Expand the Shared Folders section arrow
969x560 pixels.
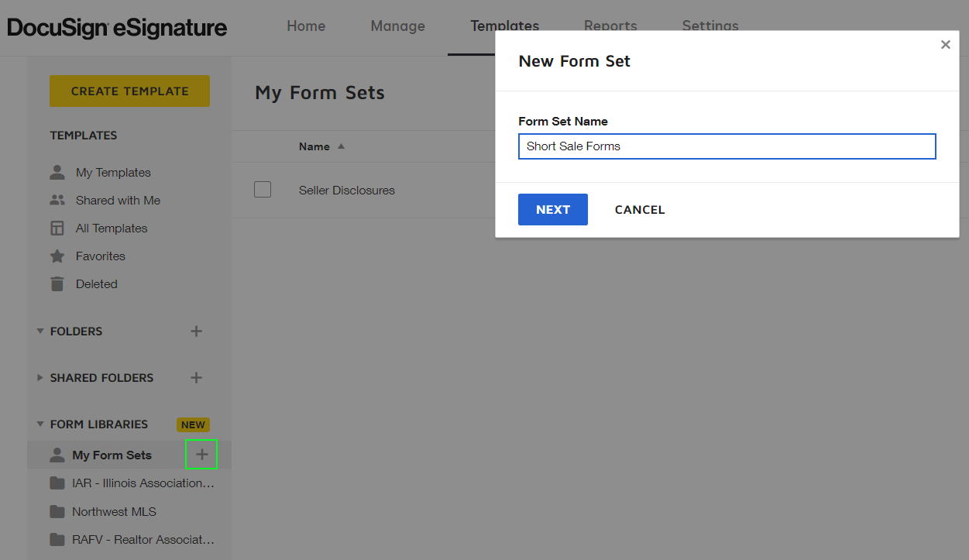[40, 378]
